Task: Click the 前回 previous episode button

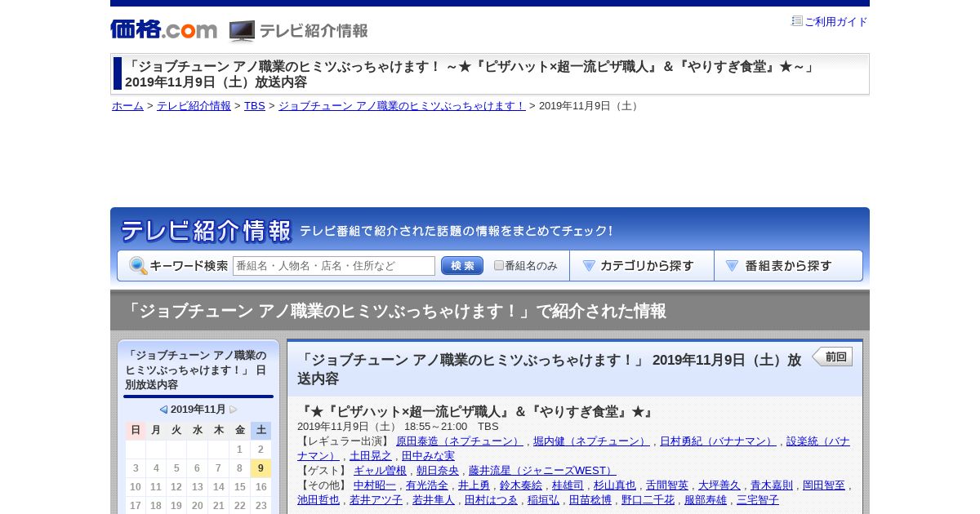Action: pyautogui.click(x=832, y=357)
